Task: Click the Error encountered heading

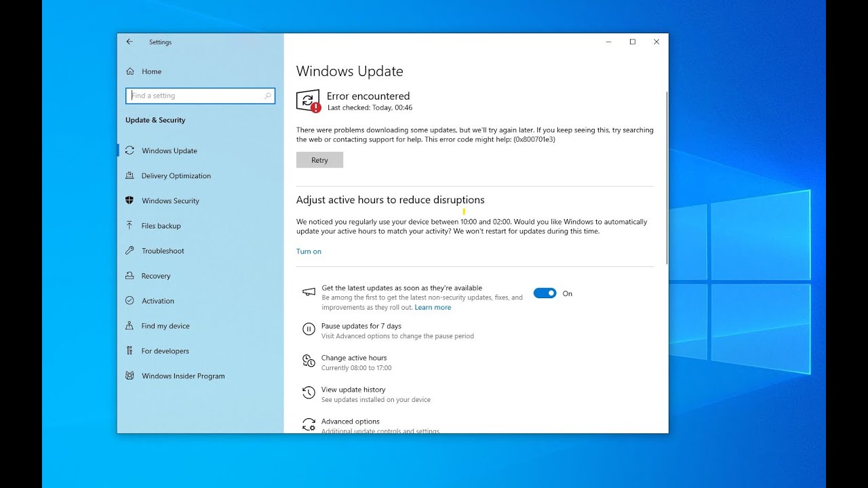Action: pos(368,96)
